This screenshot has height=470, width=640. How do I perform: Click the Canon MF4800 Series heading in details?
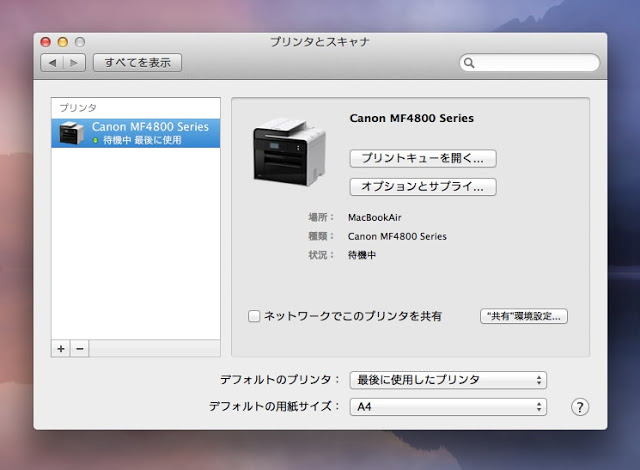(411, 118)
